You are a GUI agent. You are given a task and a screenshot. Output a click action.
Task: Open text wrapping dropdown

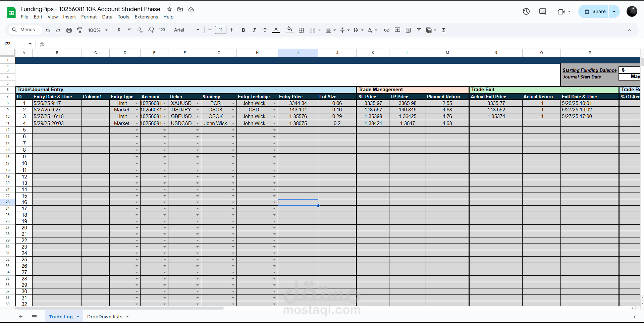(x=359, y=30)
